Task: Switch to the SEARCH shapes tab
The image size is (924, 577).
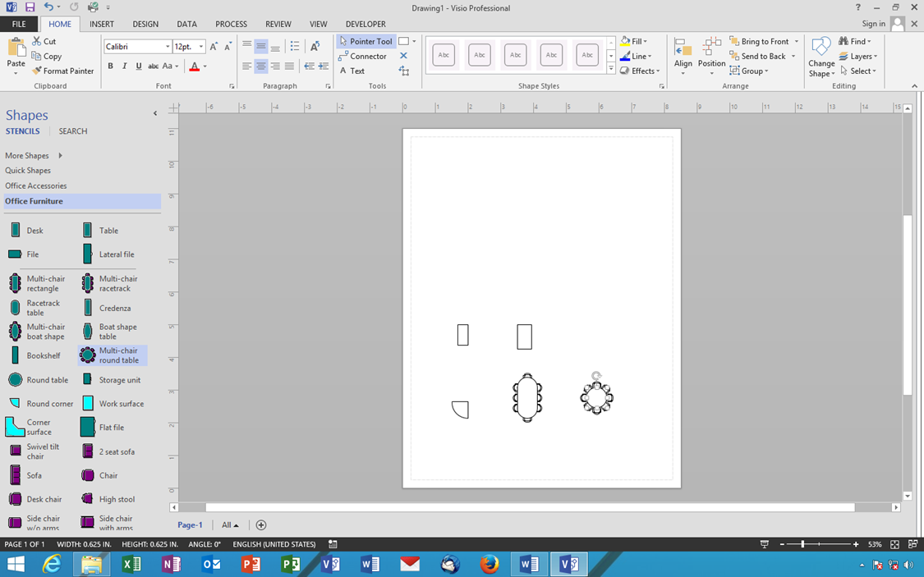Action: 72,131
